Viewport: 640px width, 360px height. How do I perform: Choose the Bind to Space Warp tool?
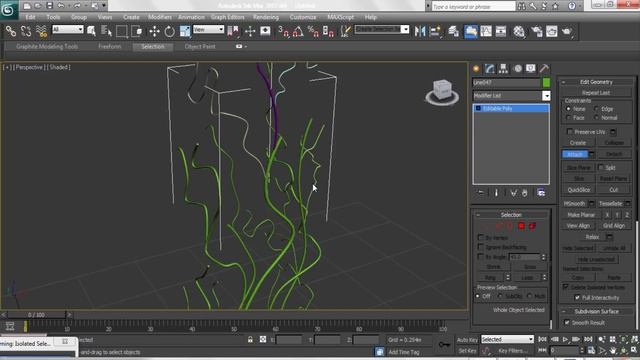[41, 31]
